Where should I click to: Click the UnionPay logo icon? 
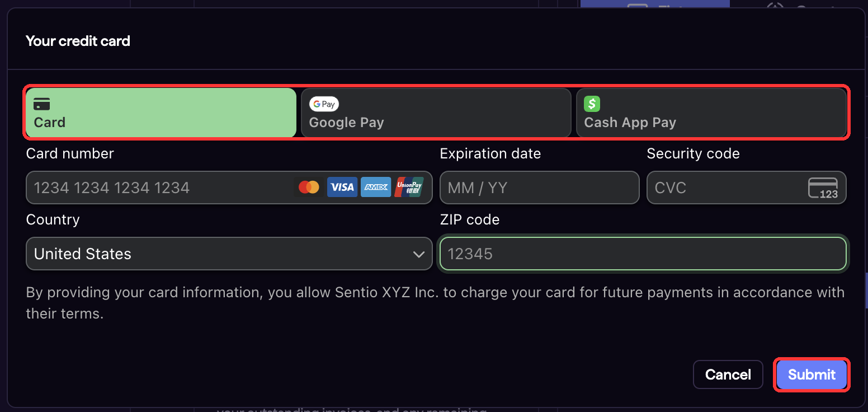click(x=409, y=187)
